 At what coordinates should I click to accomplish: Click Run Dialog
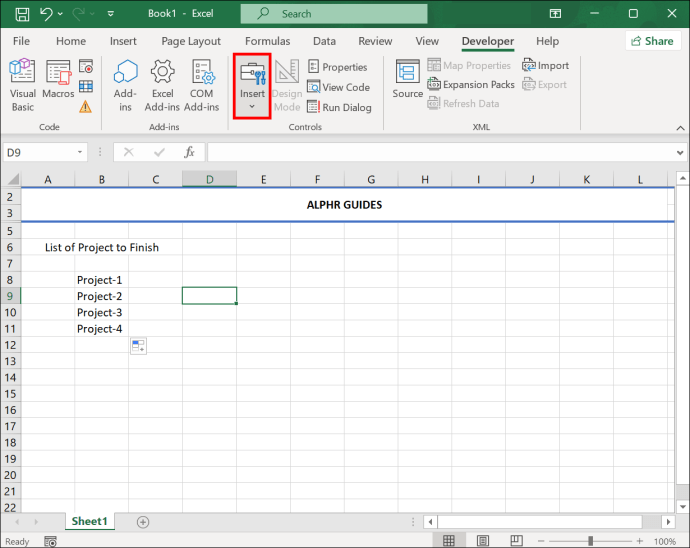(339, 107)
